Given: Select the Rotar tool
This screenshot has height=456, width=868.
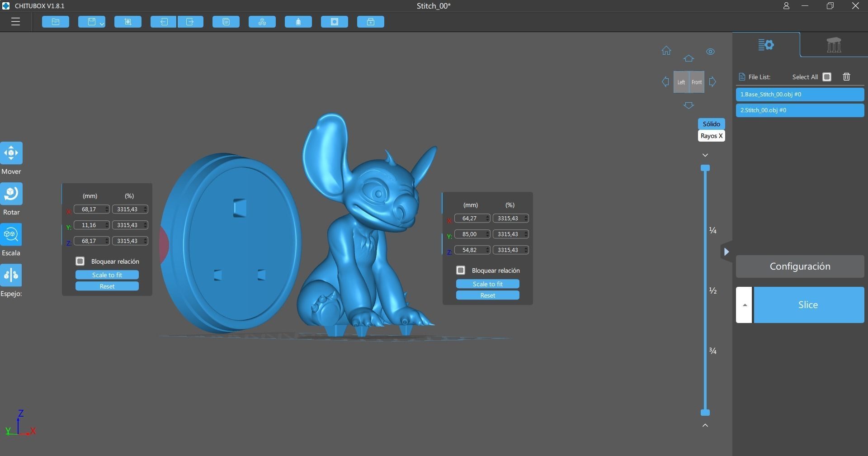Looking at the screenshot, I should 11,194.
